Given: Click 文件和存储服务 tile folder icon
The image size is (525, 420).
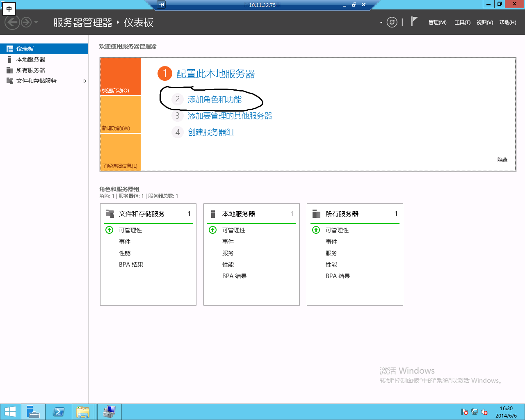Looking at the screenshot, I should 110,214.
